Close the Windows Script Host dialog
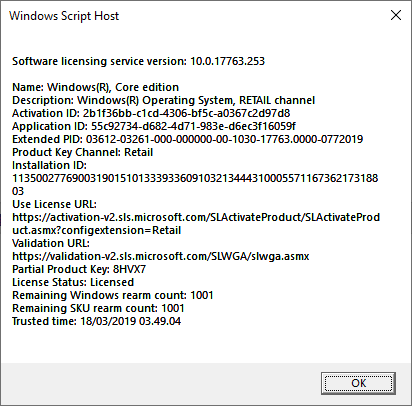 pos(396,15)
